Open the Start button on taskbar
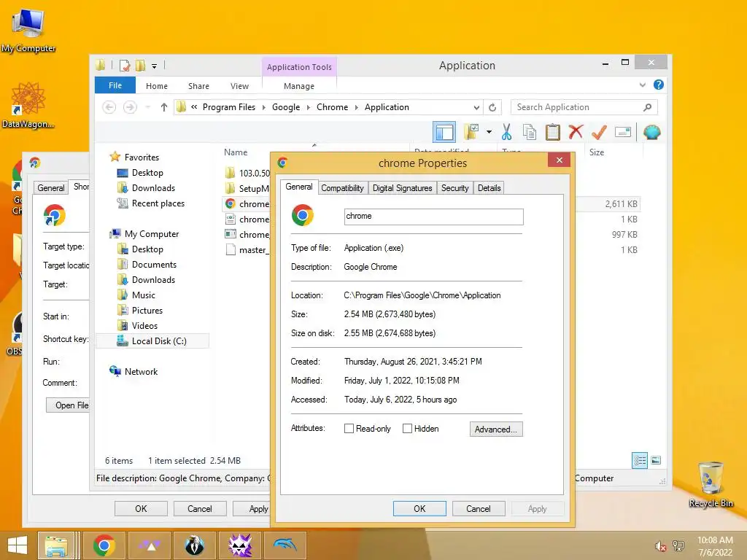 tap(18, 545)
